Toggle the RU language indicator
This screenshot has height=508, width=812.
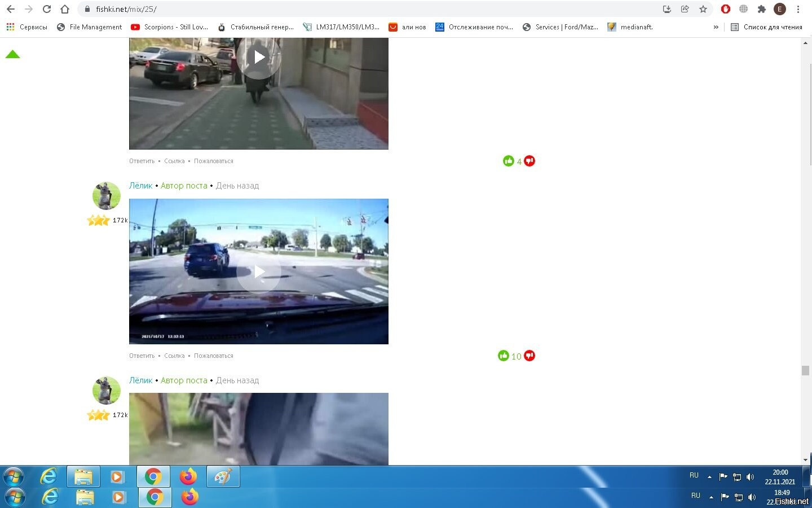point(694,475)
